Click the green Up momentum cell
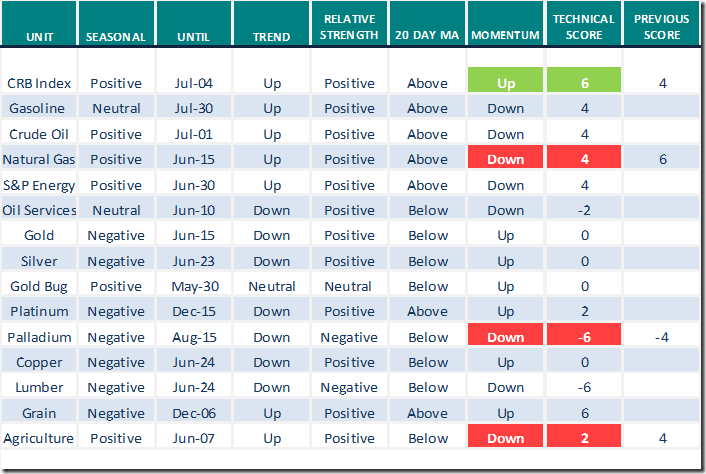706x474 pixels. (x=506, y=83)
